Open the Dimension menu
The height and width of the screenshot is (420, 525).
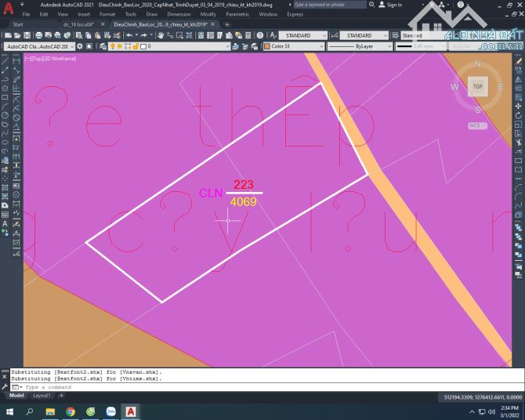(x=179, y=14)
